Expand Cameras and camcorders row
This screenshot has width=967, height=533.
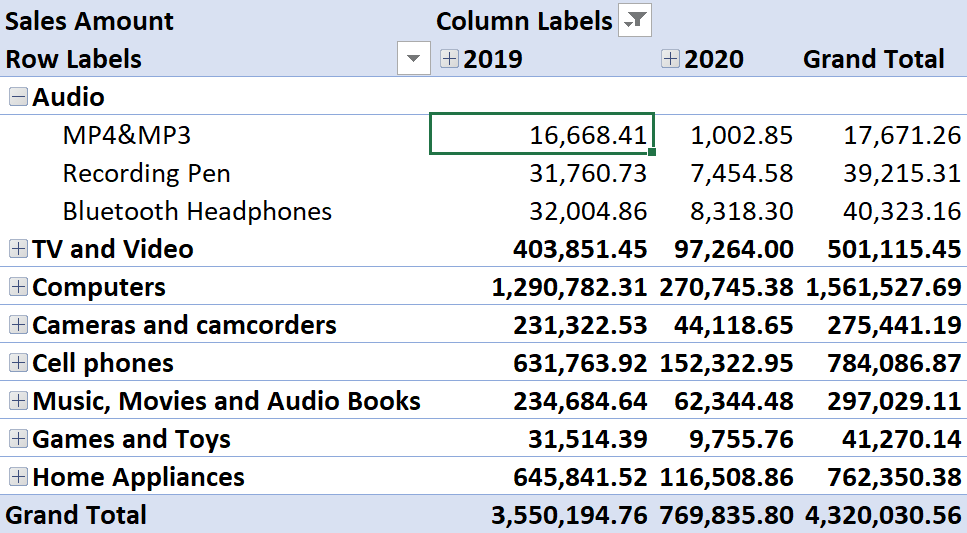click(19, 324)
